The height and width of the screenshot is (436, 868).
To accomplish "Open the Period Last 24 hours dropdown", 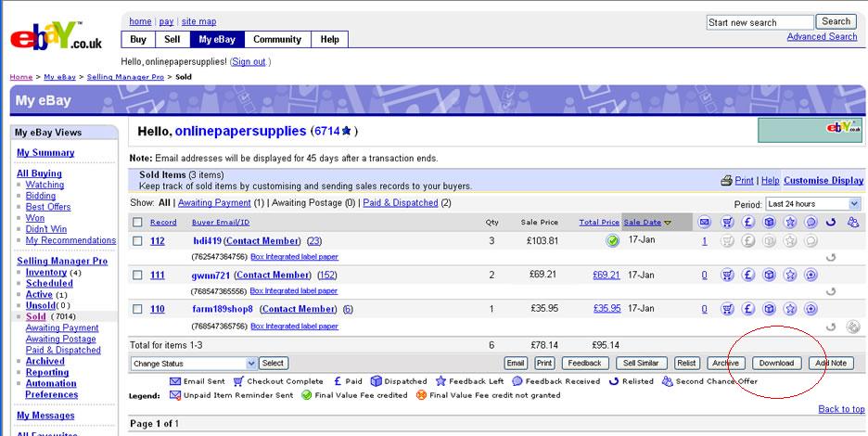I will tap(812, 204).
